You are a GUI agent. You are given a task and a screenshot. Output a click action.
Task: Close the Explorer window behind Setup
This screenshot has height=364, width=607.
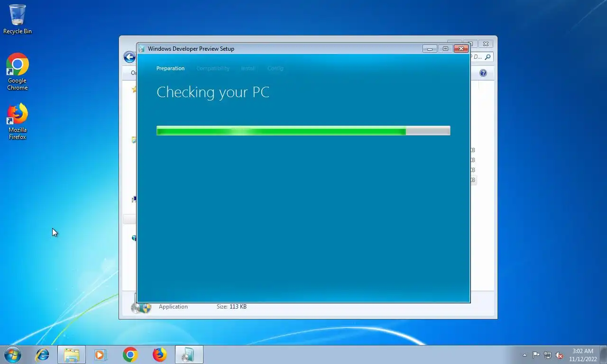click(x=486, y=44)
